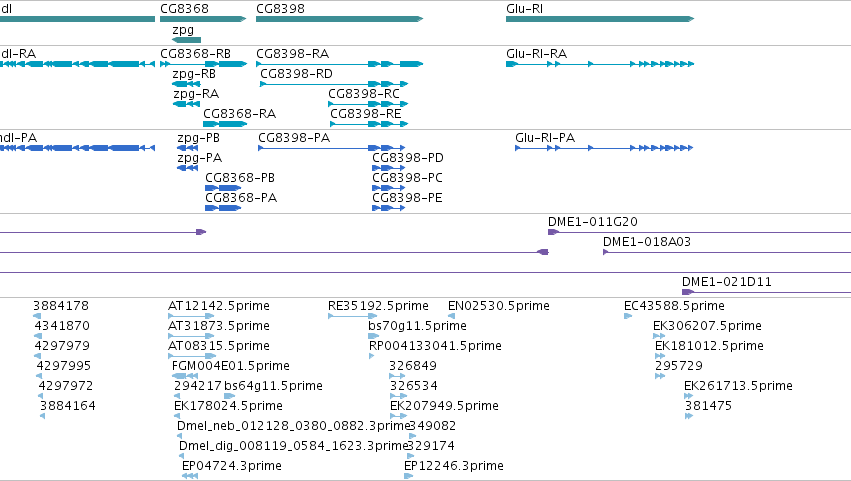
Task: Select feature 4297972
Action: [66, 387]
